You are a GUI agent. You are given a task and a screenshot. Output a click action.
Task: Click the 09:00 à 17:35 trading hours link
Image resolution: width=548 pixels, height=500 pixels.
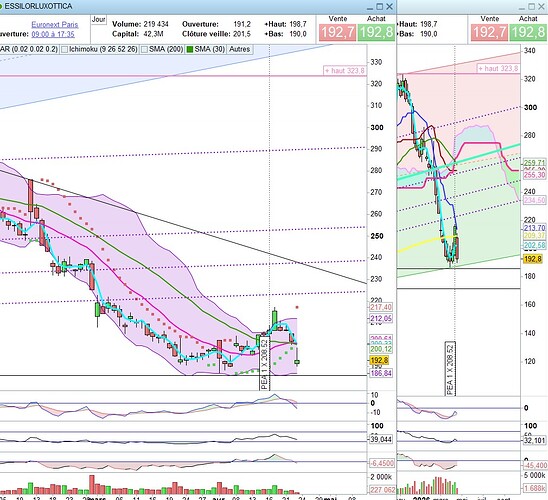tap(53, 34)
